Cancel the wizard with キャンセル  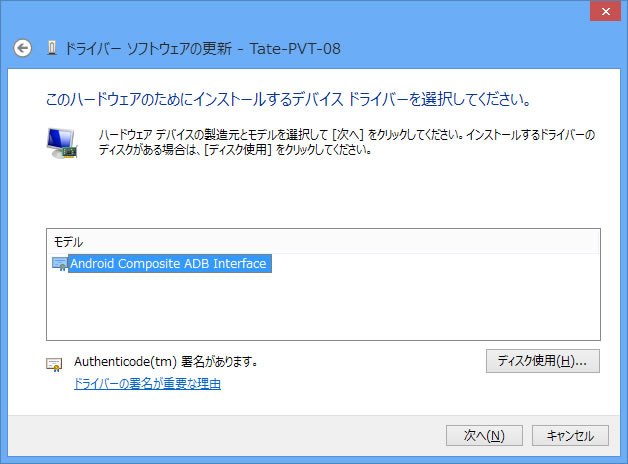click(570, 435)
